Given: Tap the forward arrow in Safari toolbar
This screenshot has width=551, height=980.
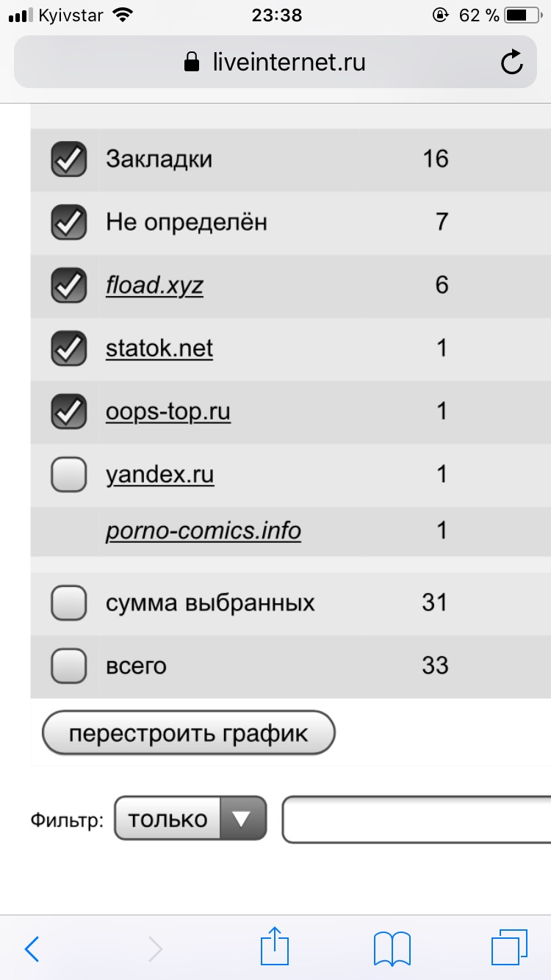Looking at the screenshot, I should tap(154, 949).
